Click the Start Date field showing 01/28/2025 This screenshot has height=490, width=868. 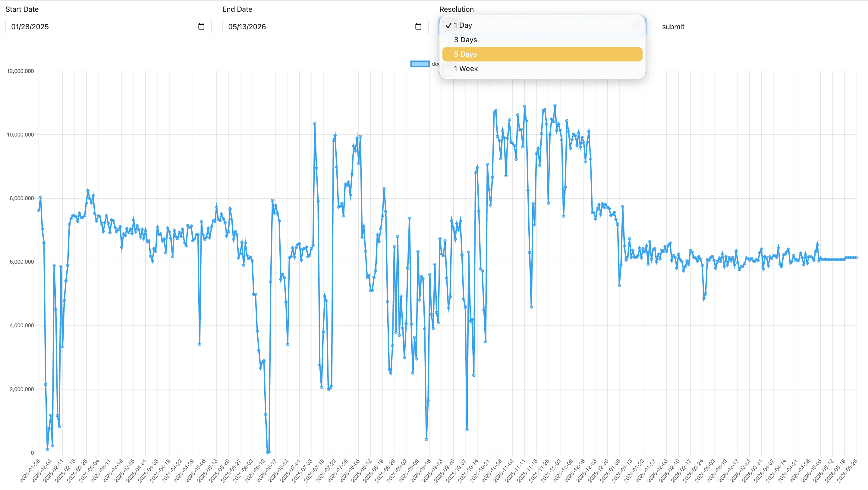click(x=108, y=27)
